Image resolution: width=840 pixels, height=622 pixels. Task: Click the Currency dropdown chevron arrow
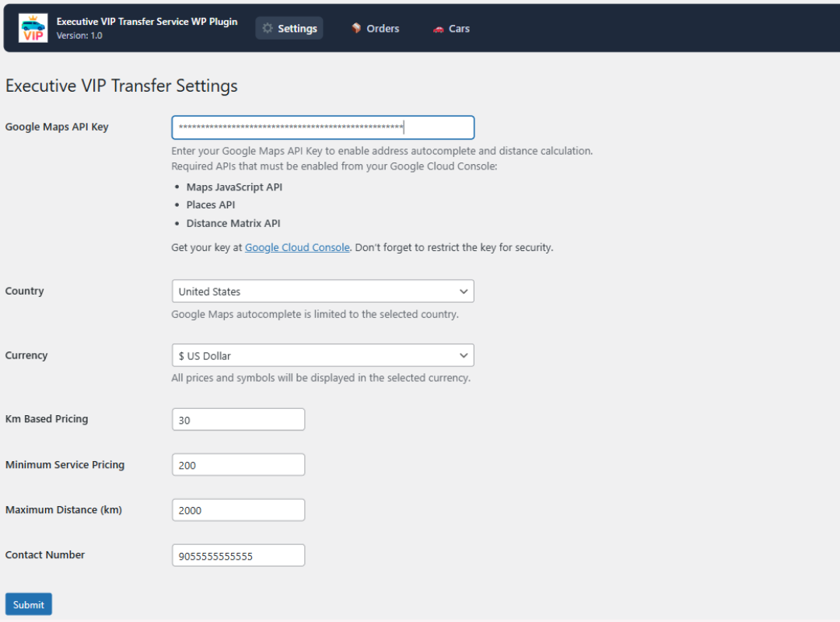tap(465, 355)
